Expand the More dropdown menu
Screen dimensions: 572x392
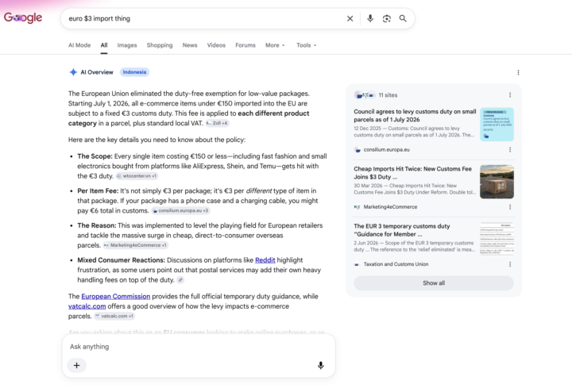(275, 45)
